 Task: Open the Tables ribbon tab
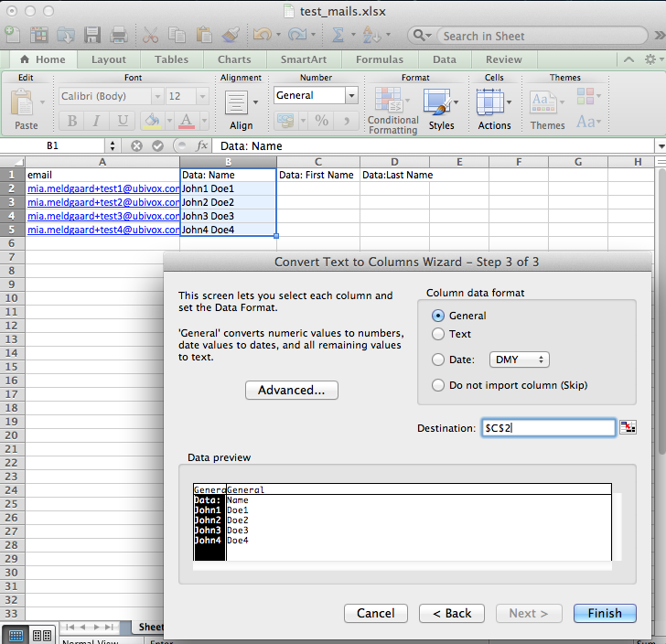(x=172, y=59)
